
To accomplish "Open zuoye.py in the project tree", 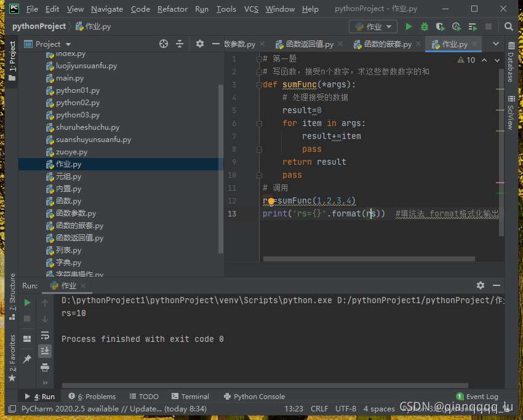I will pyautogui.click(x=71, y=152).
